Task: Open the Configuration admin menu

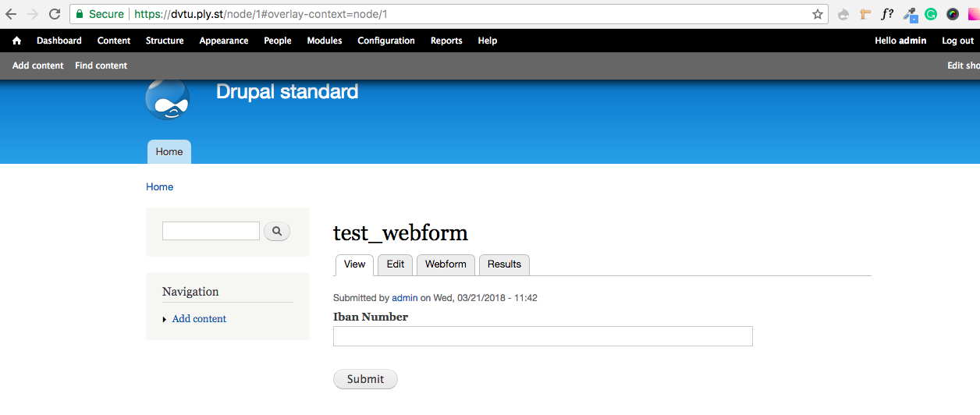Action: point(386,41)
